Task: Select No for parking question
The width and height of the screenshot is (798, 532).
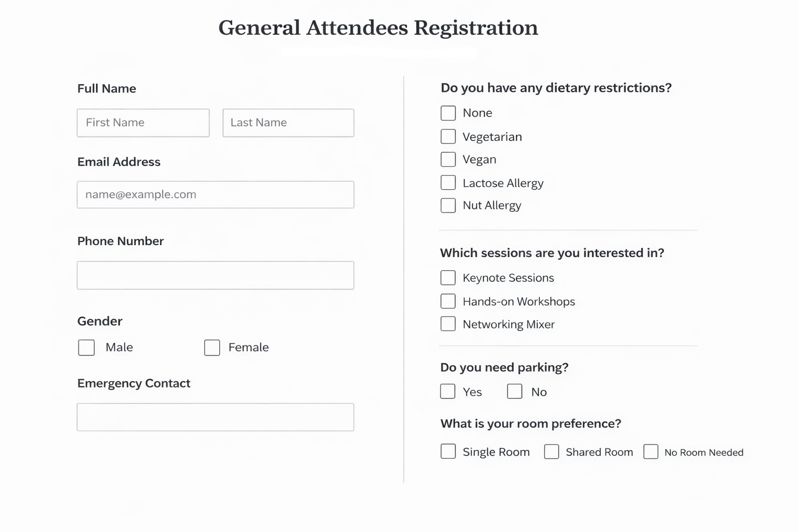Action: [514, 391]
